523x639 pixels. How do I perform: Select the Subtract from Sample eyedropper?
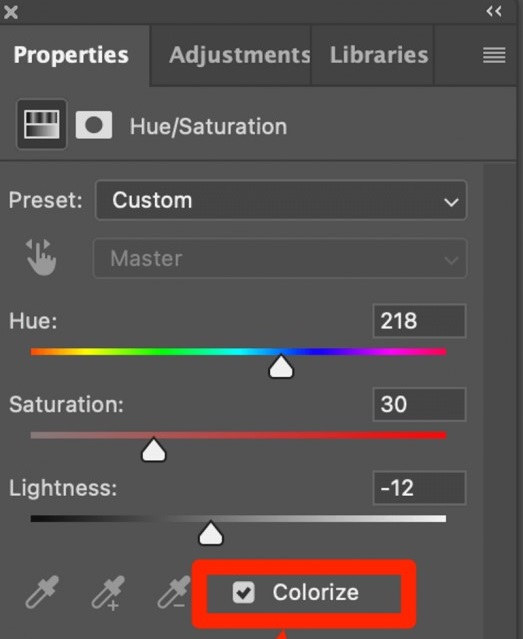174,592
